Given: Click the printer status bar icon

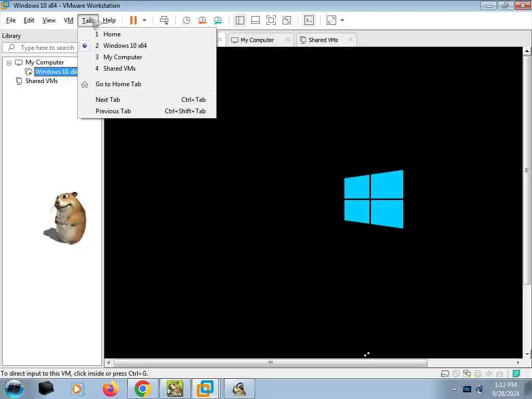Looking at the screenshot, I should [x=478, y=374].
